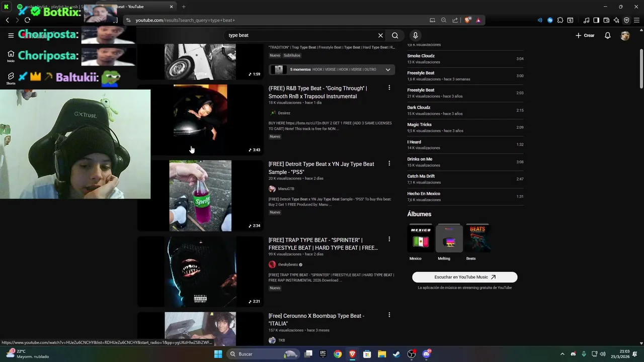Close the YouTube browser tab
This screenshot has width=644, height=362.
click(x=171, y=7)
